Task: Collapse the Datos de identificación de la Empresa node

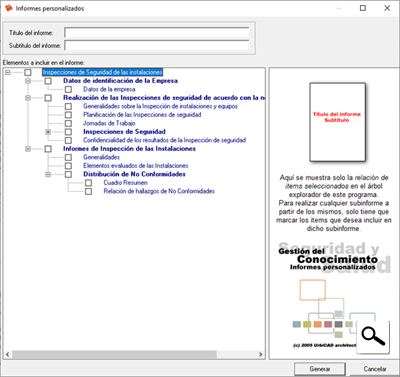Action: [x=28, y=81]
